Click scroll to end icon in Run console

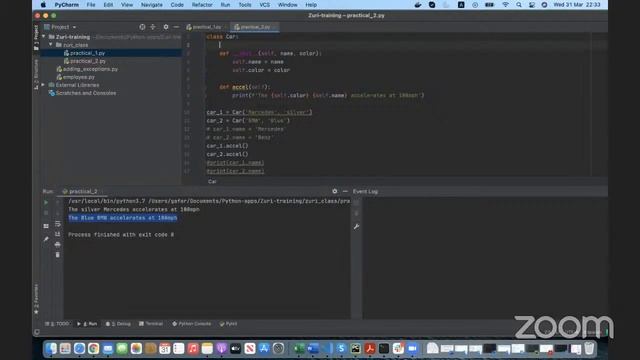click(x=58, y=234)
